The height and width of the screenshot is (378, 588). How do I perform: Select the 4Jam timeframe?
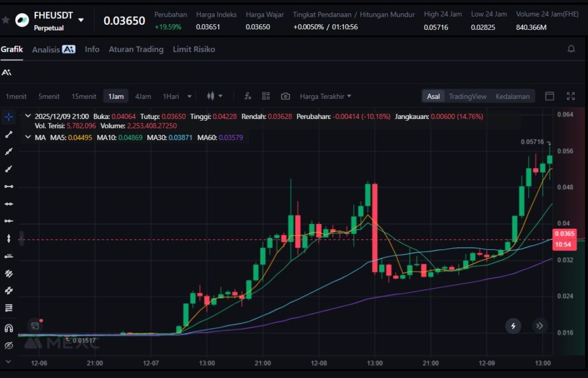(143, 97)
